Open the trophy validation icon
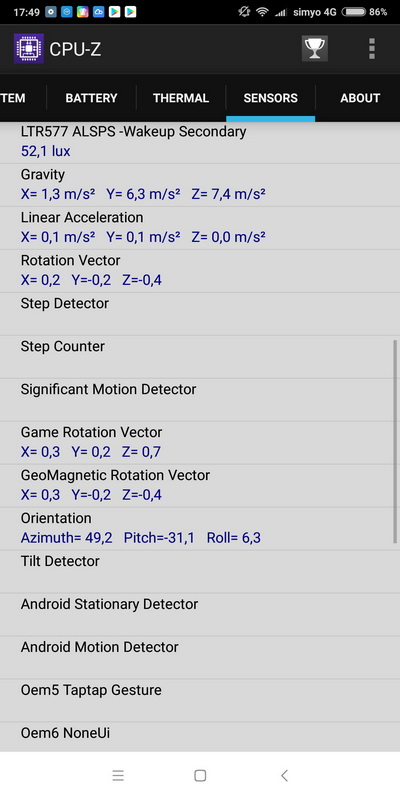Viewport: 400px width, 800px height. (x=314, y=48)
